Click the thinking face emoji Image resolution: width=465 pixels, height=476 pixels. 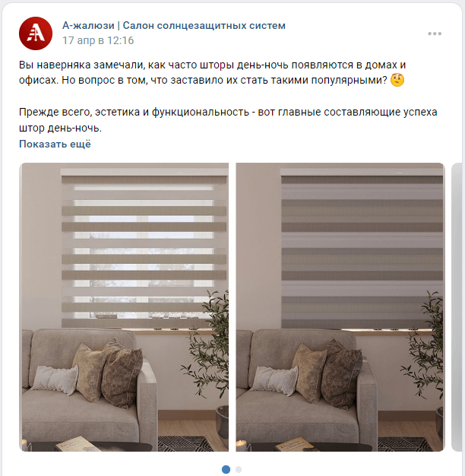(x=397, y=80)
